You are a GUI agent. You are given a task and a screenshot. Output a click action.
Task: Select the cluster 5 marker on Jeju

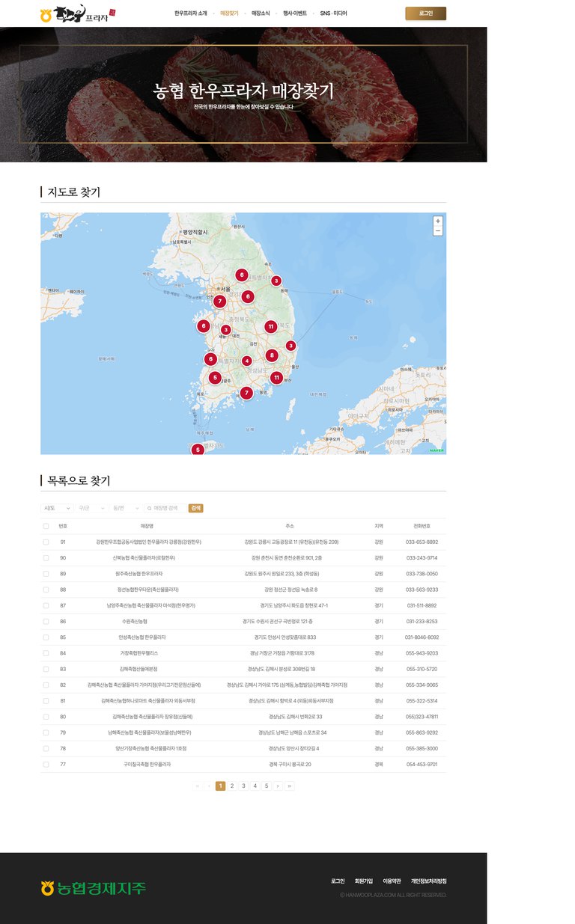(197, 450)
